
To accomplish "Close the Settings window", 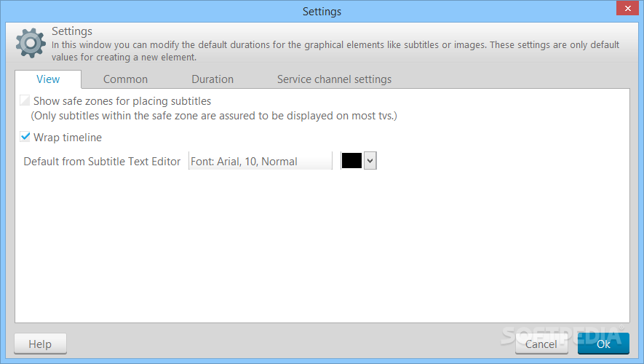I will (627, 8).
